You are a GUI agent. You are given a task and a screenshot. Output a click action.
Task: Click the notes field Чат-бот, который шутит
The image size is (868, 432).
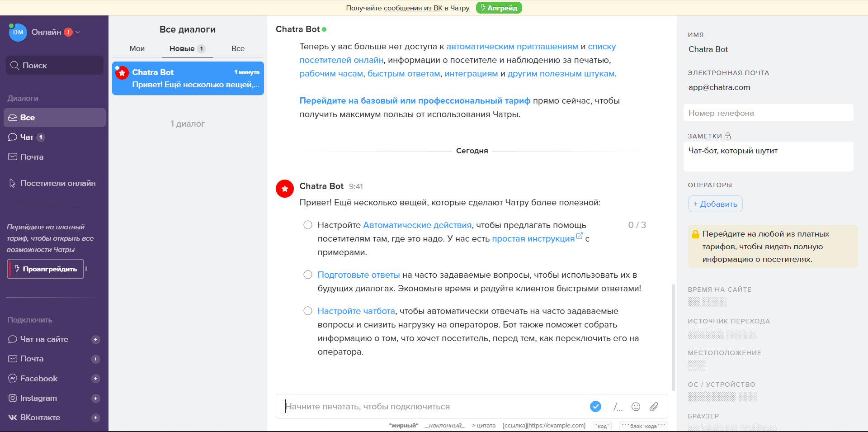[x=768, y=157]
